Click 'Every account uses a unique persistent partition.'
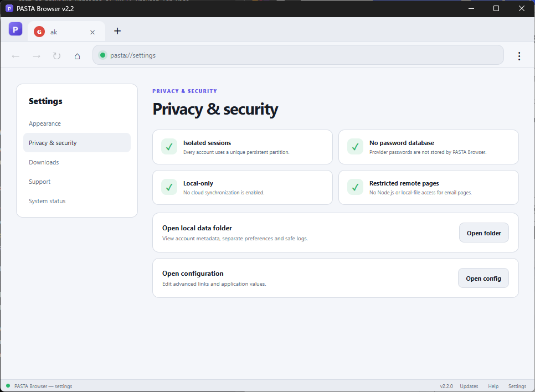Image resolution: width=535 pixels, height=392 pixels. [x=236, y=152]
